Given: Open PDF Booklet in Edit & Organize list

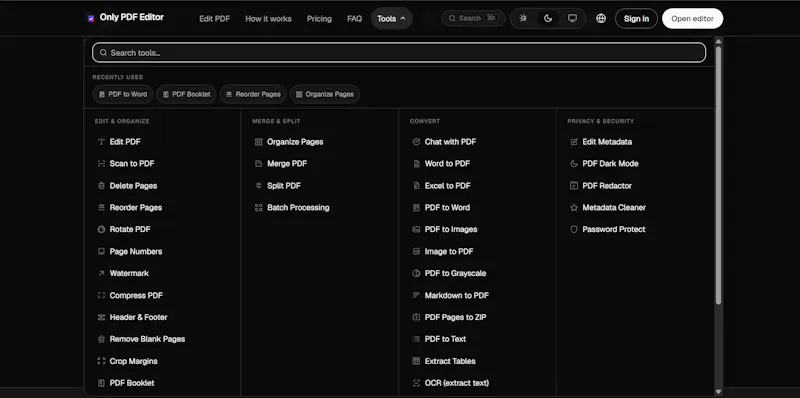Looking at the screenshot, I should click(x=132, y=383).
